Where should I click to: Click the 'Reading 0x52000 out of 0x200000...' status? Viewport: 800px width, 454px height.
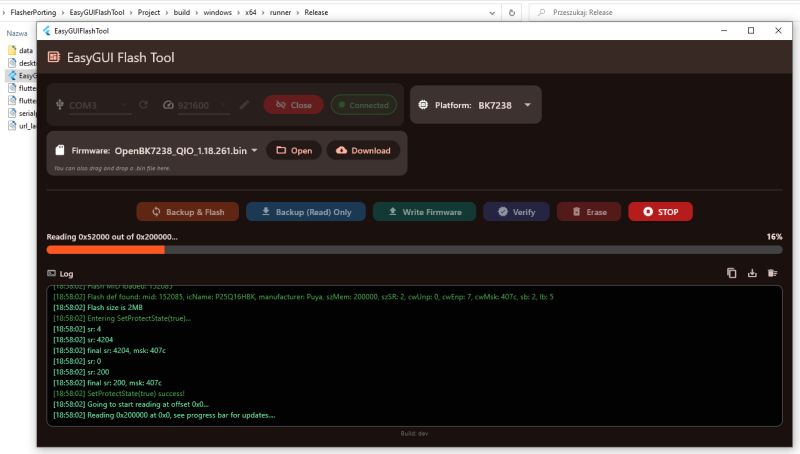(x=112, y=237)
